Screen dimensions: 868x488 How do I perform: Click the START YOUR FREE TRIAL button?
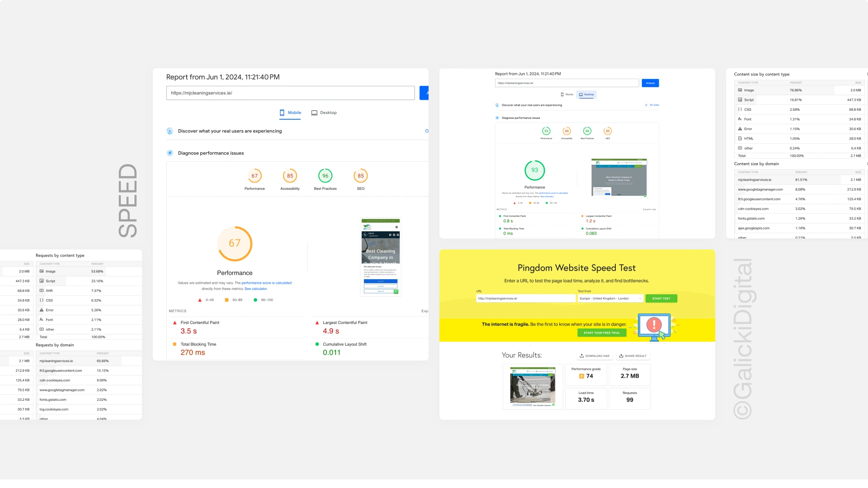click(x=602, y=333)
